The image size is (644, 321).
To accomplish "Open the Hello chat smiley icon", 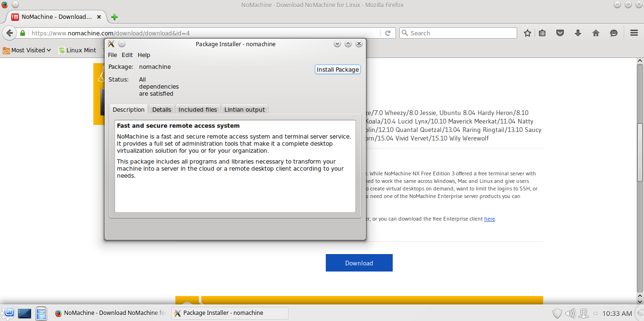I will point(614,33).
